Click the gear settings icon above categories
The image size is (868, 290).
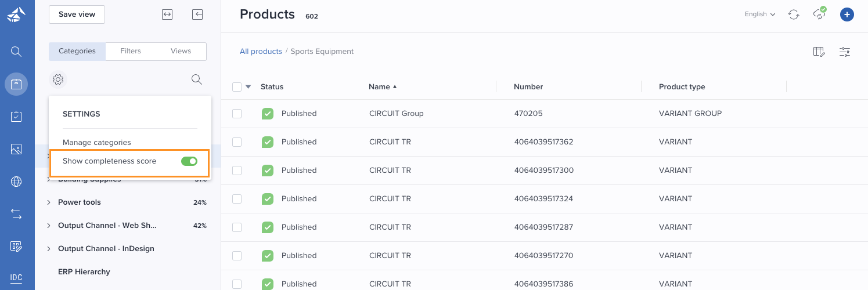58,79
